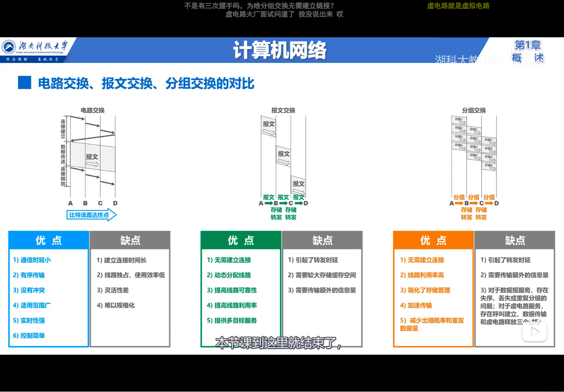Click the orange 分组 arrow between C and D
Viewport: 564px width, 392px height.
point(489,203)
